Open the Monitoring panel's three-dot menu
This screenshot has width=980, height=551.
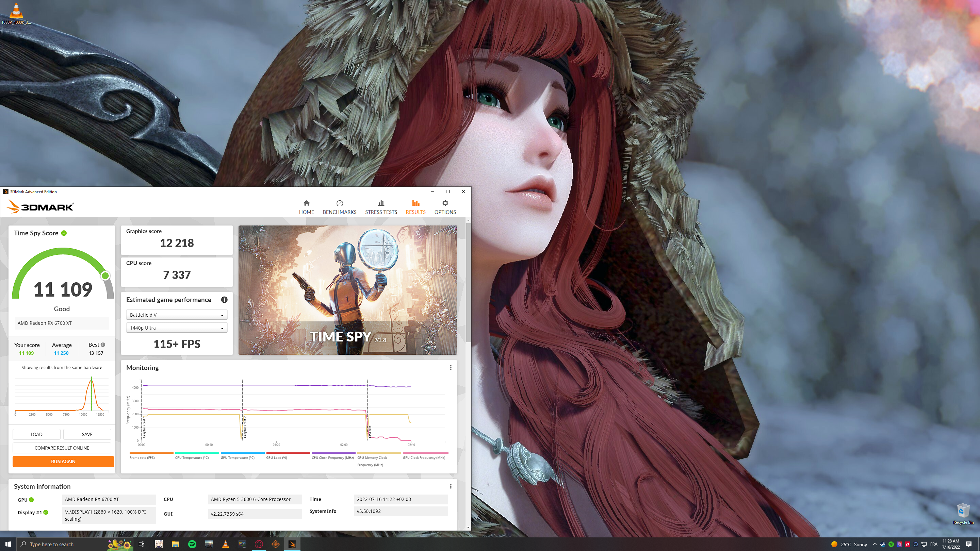451,367
